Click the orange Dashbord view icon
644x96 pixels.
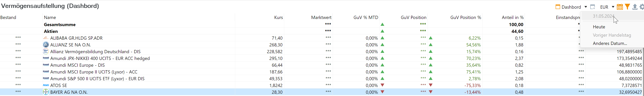coord(558,7)
